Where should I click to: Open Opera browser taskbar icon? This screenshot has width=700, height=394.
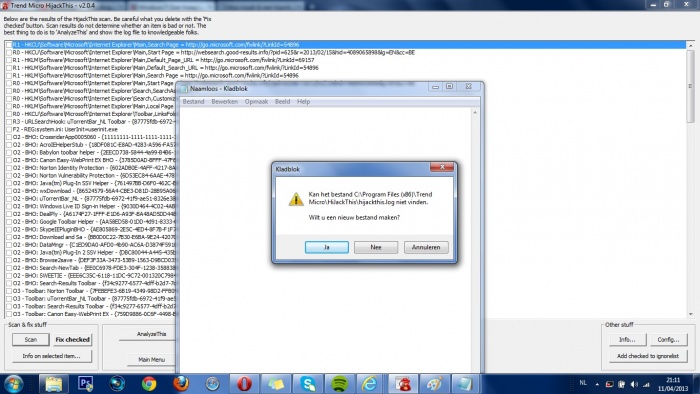pyautogui.click(x=244, y=384)
